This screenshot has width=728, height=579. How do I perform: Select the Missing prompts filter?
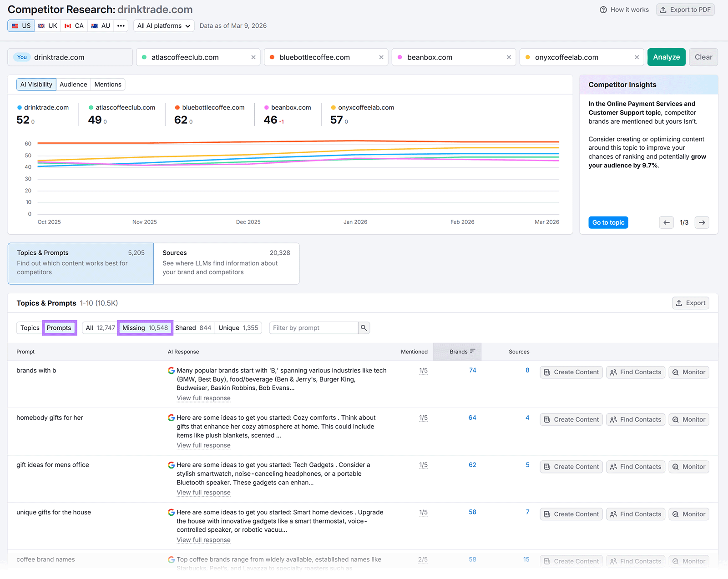[145, 327]
